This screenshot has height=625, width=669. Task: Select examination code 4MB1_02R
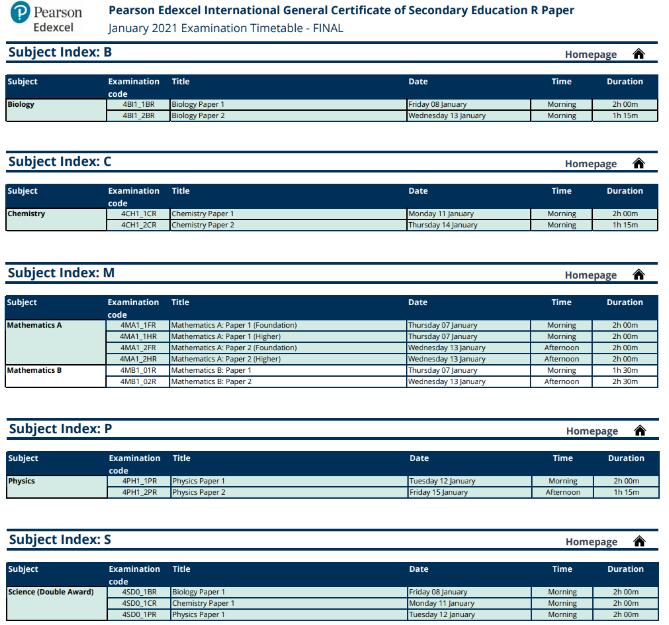(138, 381)
